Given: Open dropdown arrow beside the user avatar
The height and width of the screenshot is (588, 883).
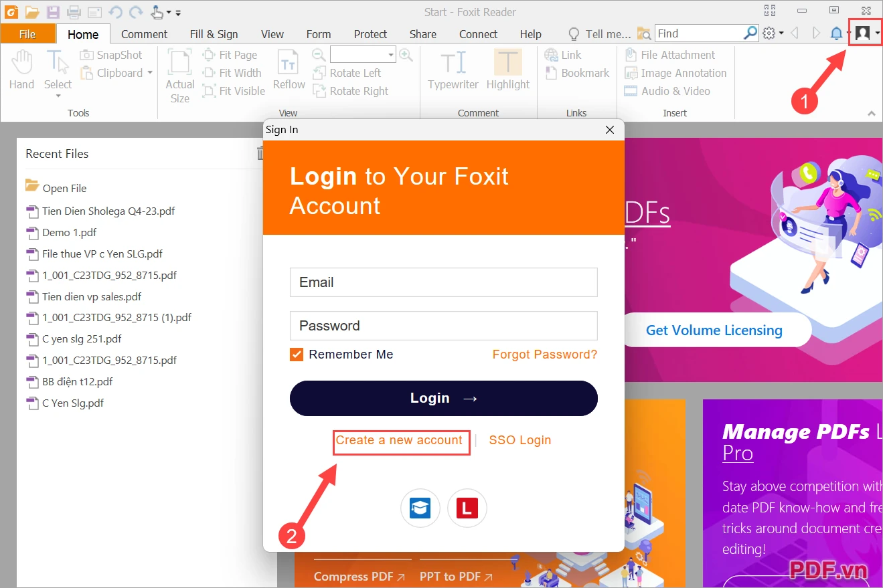Looking at the screenshot, I should click(877, 33).
